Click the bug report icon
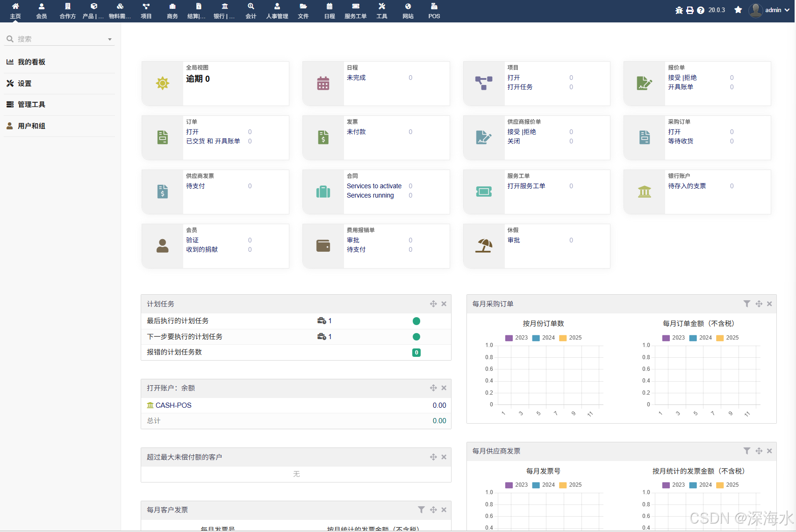 click(679, 10)
